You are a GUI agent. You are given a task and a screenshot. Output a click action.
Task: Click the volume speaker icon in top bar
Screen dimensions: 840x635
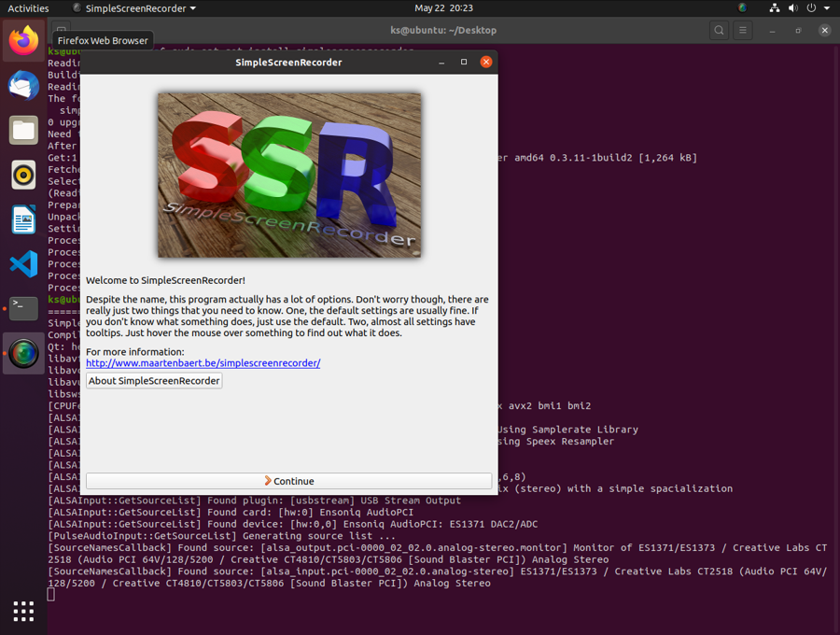click(792, 8)
